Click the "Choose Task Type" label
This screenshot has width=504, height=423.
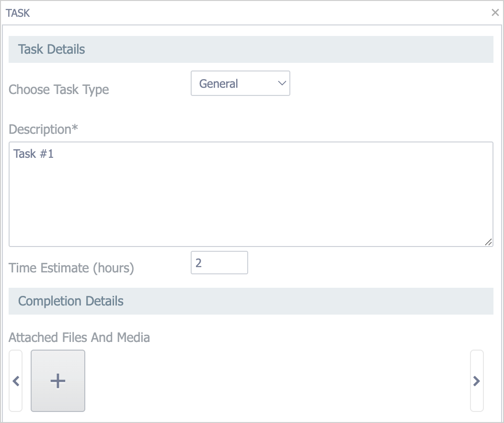click(58, 90)
